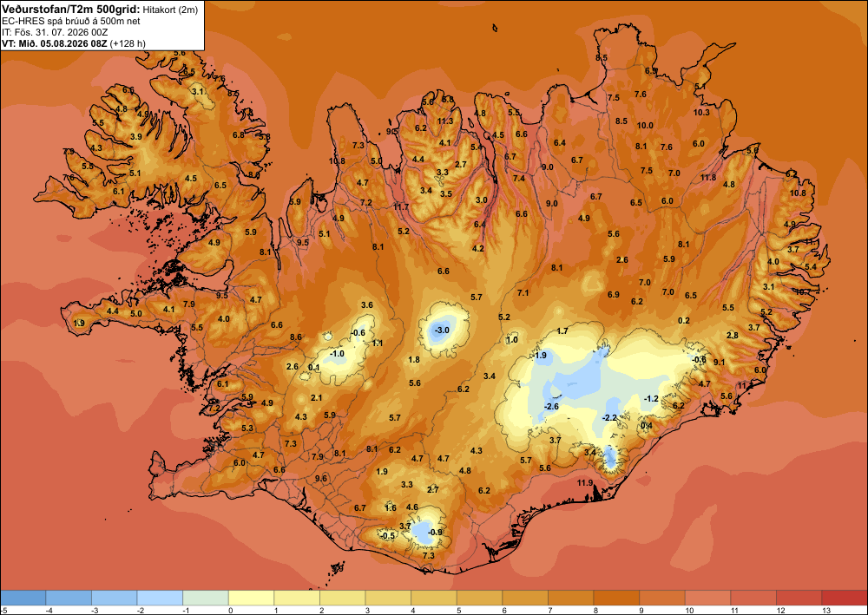Click the 11.9 temperature value near the south coast
Screen dimensions: 868x615
point(585,483)
